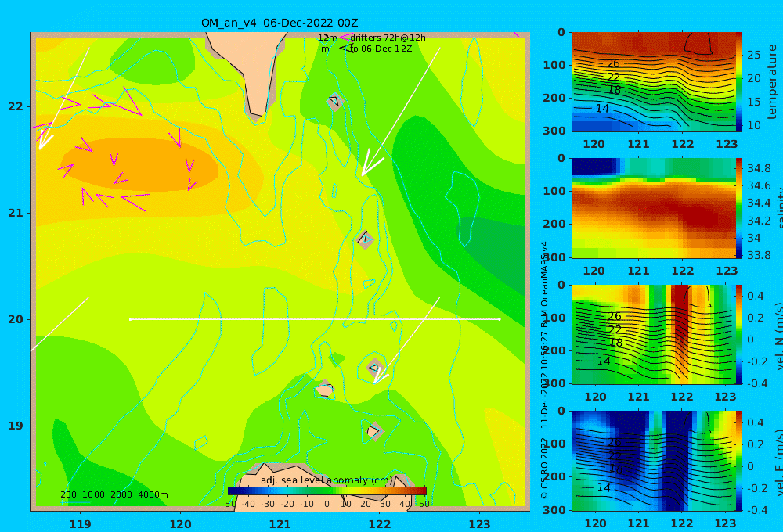Click the northward velocity section panel

click(653, 334)
